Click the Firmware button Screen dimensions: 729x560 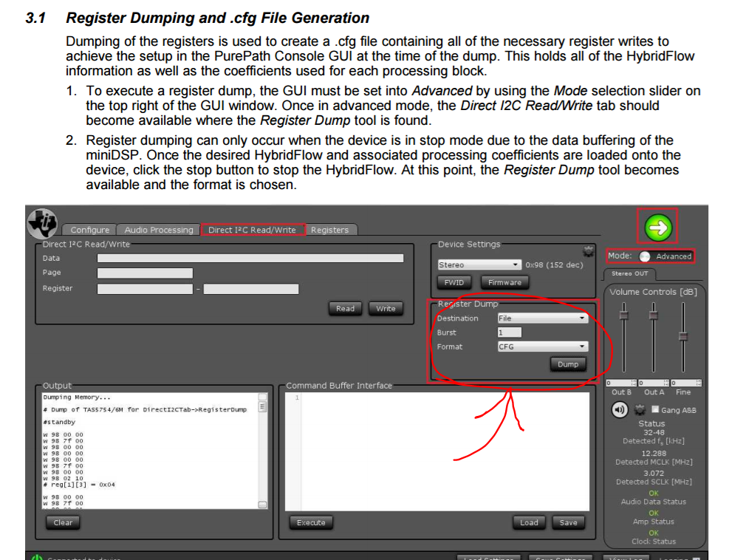(504, 282)
